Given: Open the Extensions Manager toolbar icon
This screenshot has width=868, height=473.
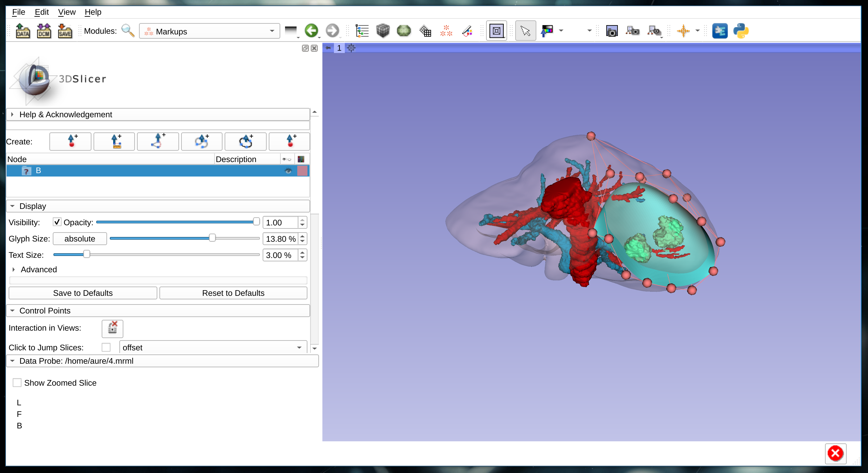Looking at the screenshot, I should point(720,31).
